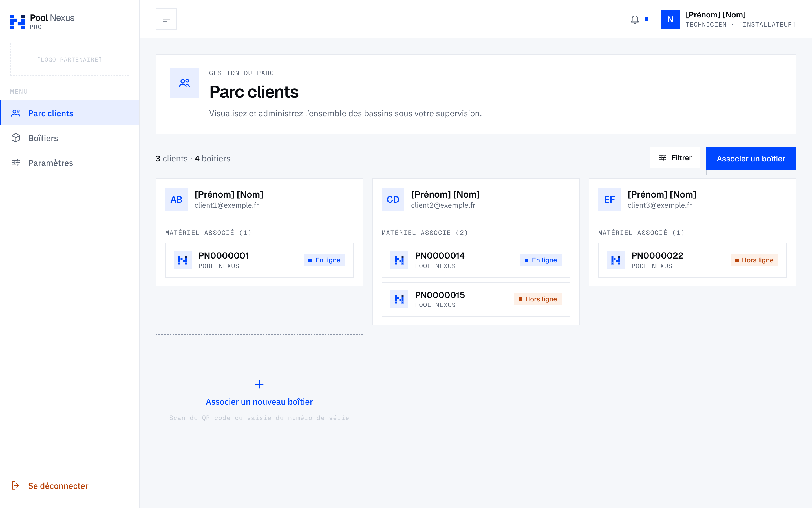Click the client name in the CD card

click(x=445, y=194)
